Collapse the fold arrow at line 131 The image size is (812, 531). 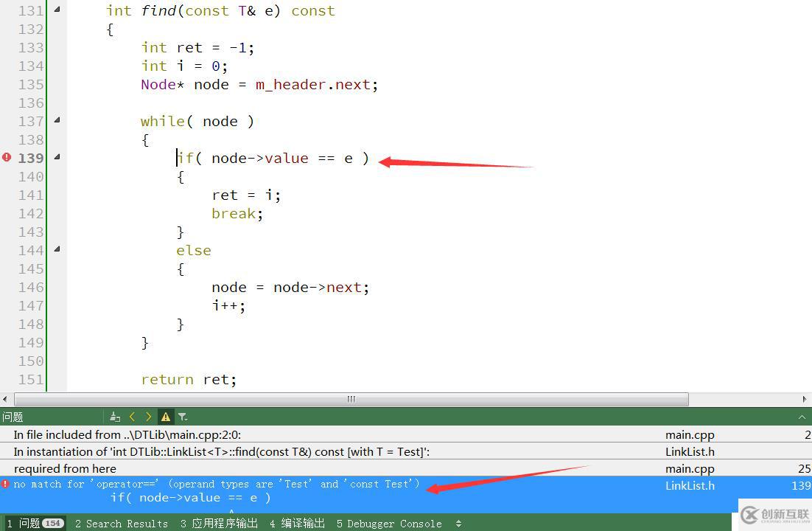(x=57, y=10)
